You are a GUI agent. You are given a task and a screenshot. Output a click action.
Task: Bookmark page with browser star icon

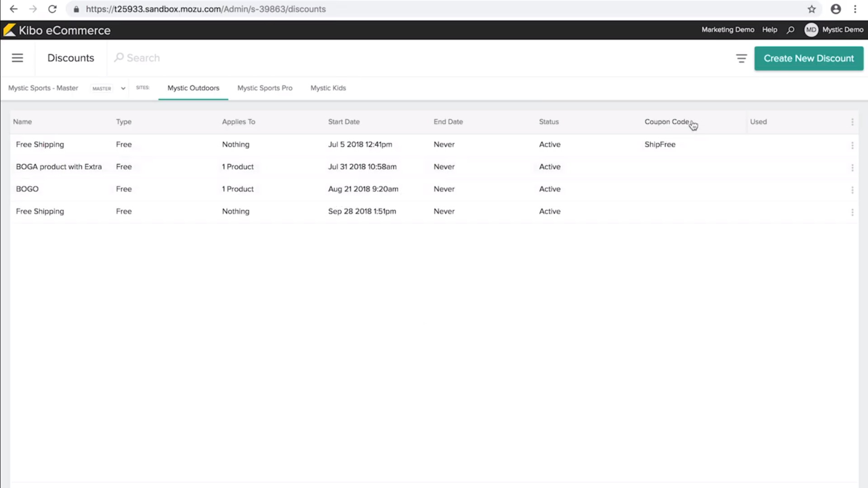(812, 9)
